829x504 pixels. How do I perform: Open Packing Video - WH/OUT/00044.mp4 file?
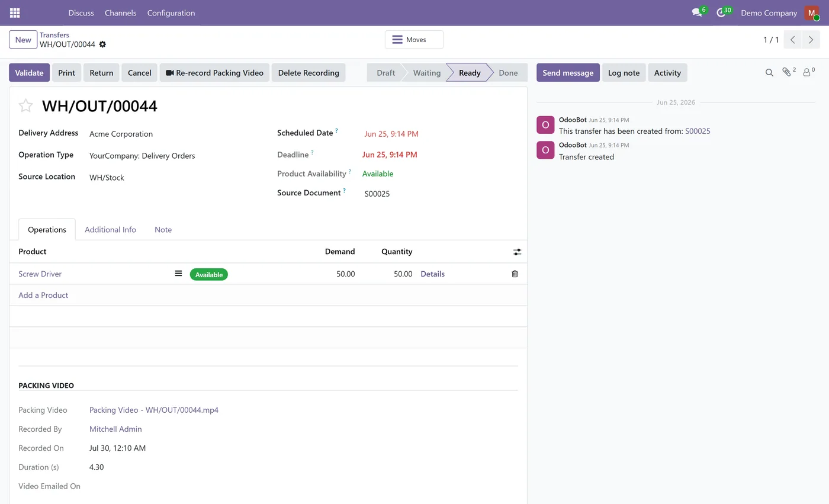(x=154, y=410)
